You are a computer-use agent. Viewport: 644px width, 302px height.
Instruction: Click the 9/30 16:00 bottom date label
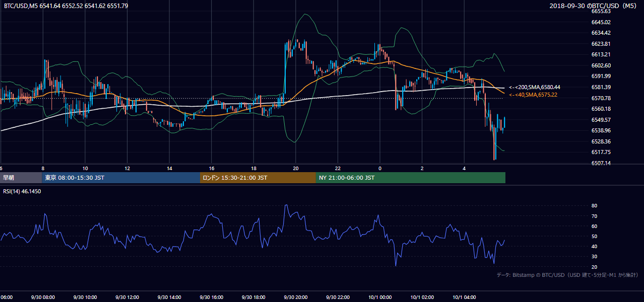[x=211, y=297]
